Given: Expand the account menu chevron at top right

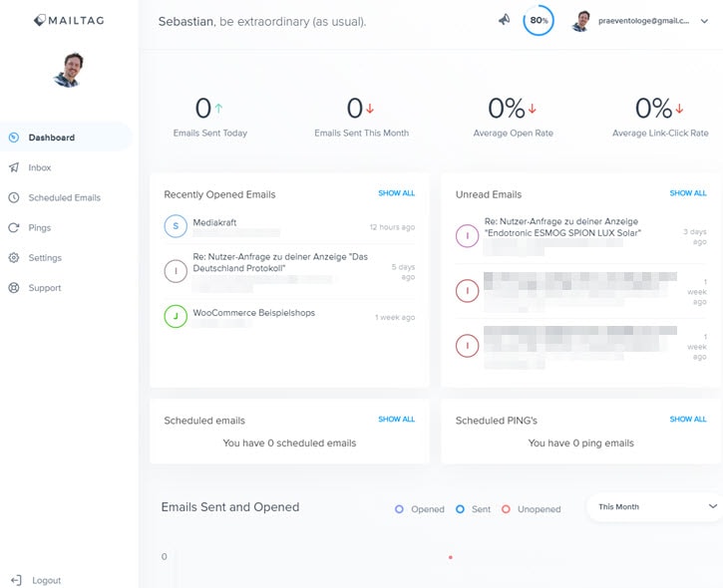Looking at the screenshot, I should pos(704,20).
